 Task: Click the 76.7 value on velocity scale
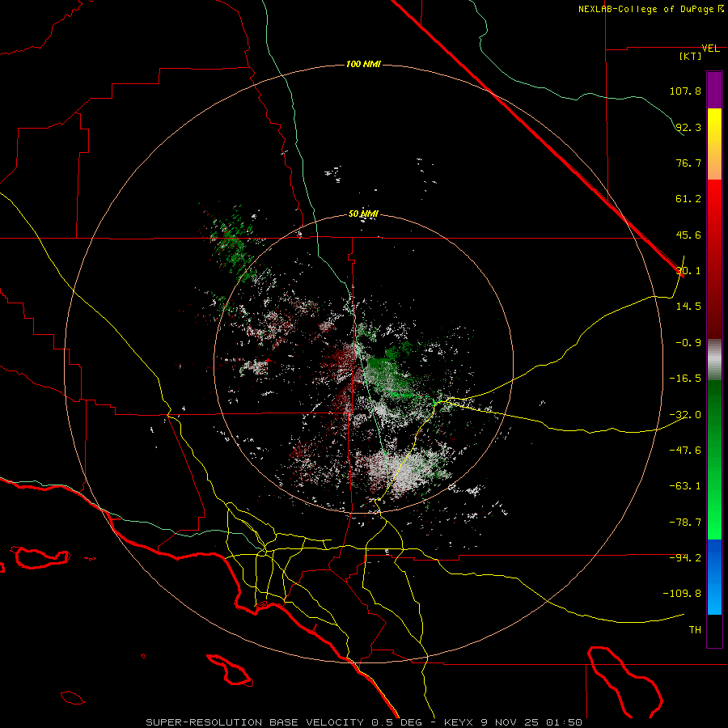(x=688, y=163)
